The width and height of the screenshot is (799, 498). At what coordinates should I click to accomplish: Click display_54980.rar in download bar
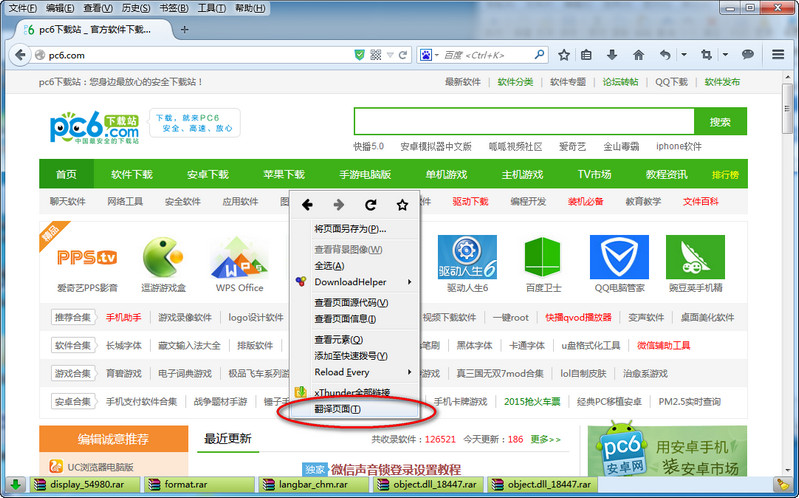pyautogui.click(x=86, y=485)
